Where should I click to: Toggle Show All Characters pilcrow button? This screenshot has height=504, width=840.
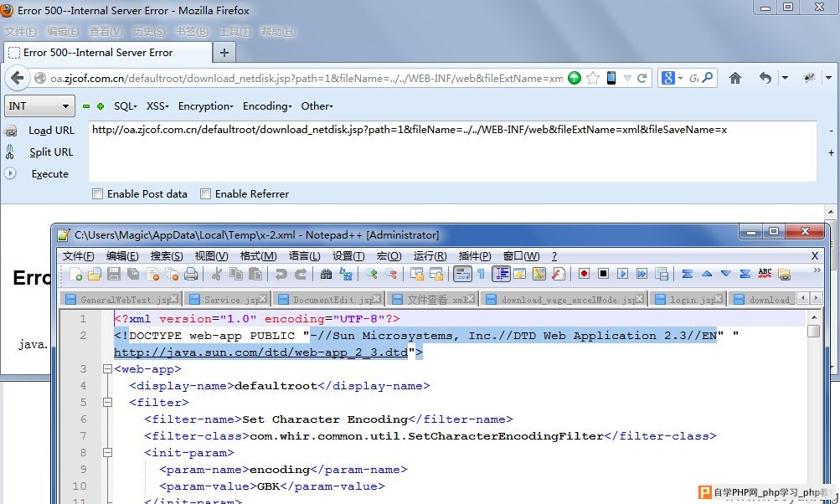tap(481, 275)
